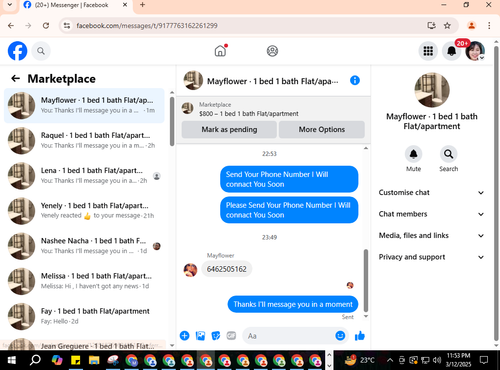Click the phone number message 6462505162
The image size is (500, 370).
click(227, 269)
